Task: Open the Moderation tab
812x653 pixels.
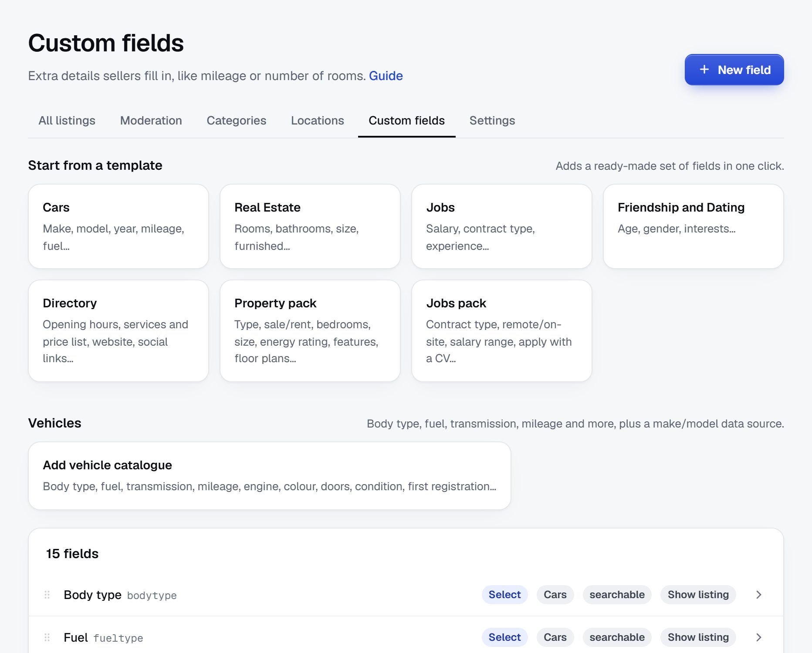Action: point(151,121)
